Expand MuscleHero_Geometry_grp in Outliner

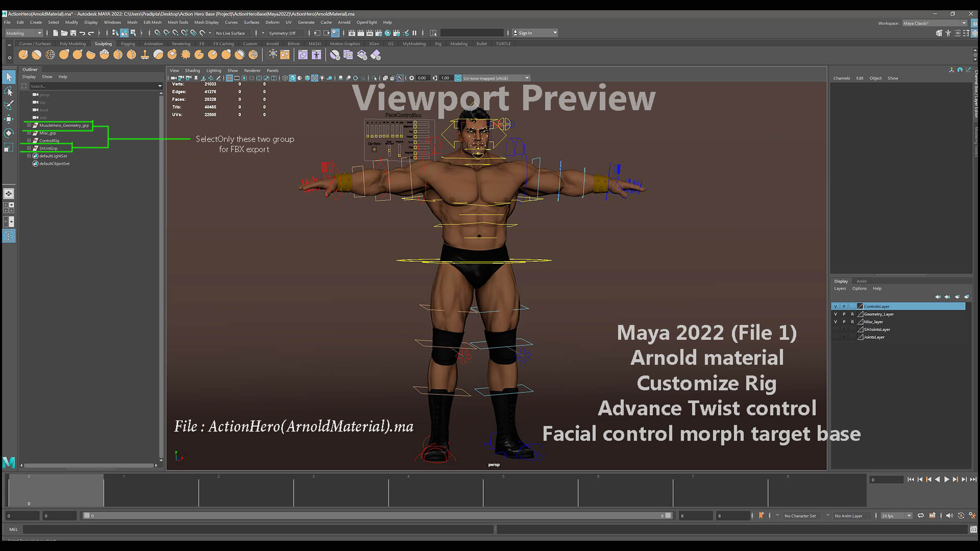coord(29,125)
